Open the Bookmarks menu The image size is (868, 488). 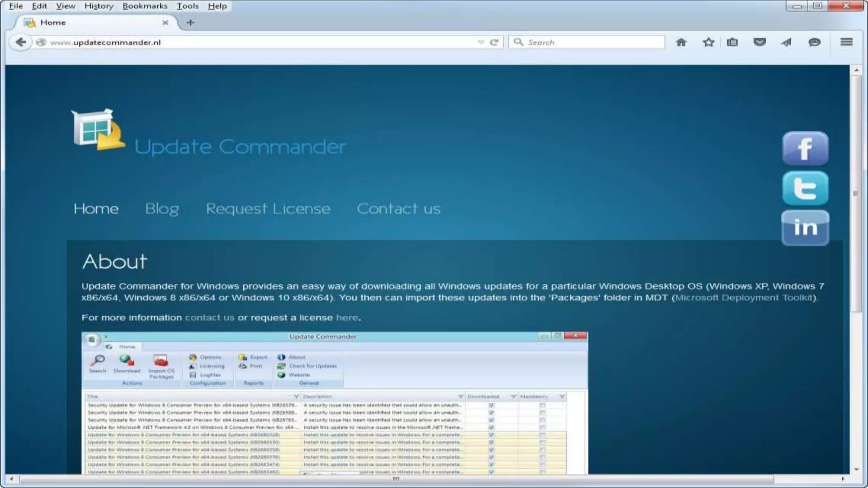(145, 6)
